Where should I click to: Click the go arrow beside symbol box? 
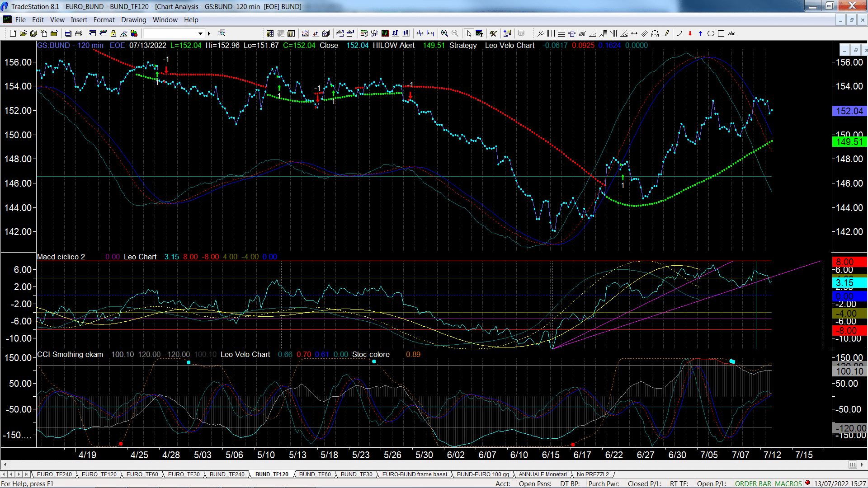[x=209, y=33]
